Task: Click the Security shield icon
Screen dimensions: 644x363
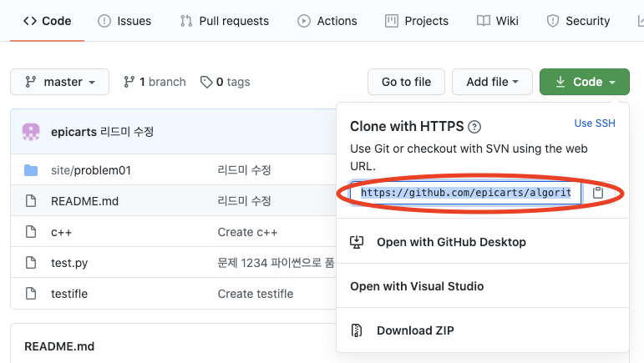Action: click(x=553, y=21)
